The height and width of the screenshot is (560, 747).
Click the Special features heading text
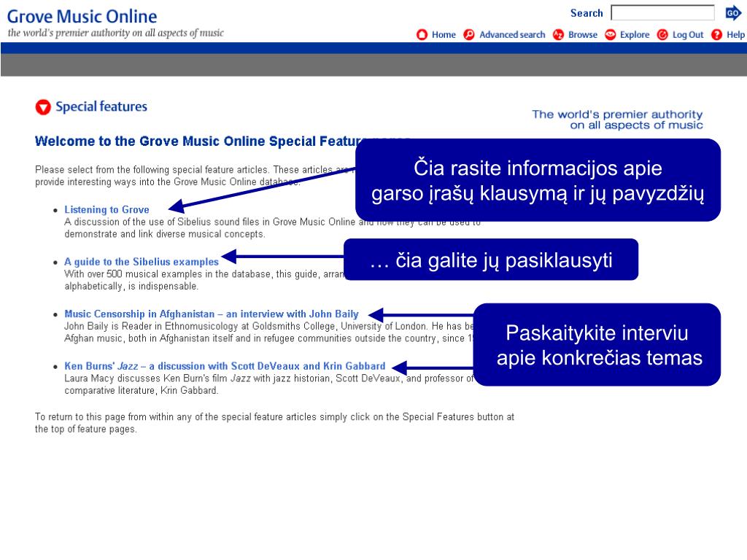click(101, 106)
